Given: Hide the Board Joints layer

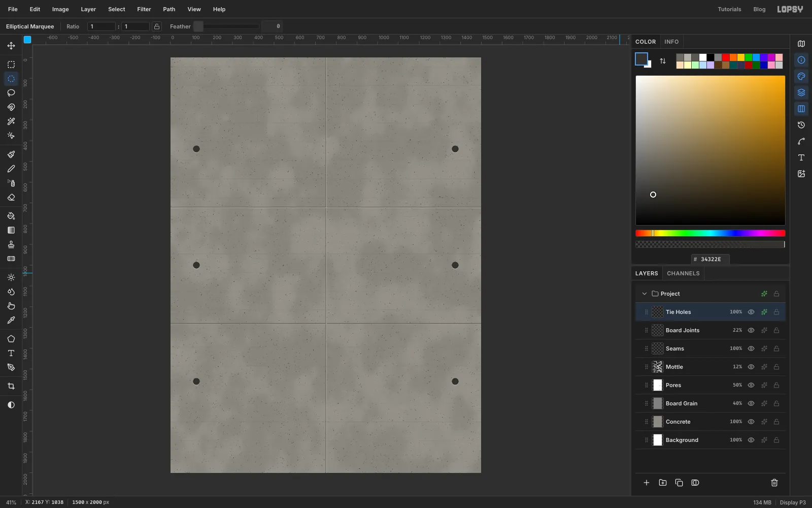Looking at the screenshot, I should 751,330.
